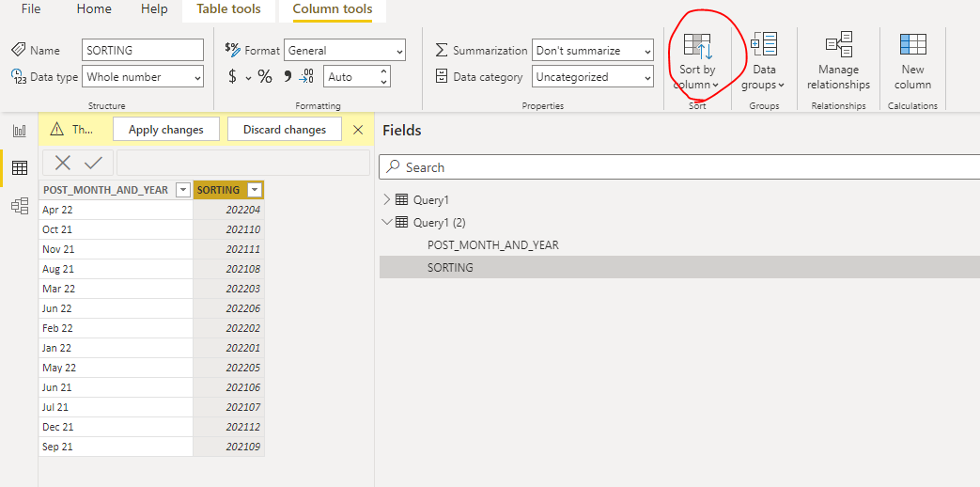Select POST_MONTH_AND_YEAR field in Fields pane

493,245
